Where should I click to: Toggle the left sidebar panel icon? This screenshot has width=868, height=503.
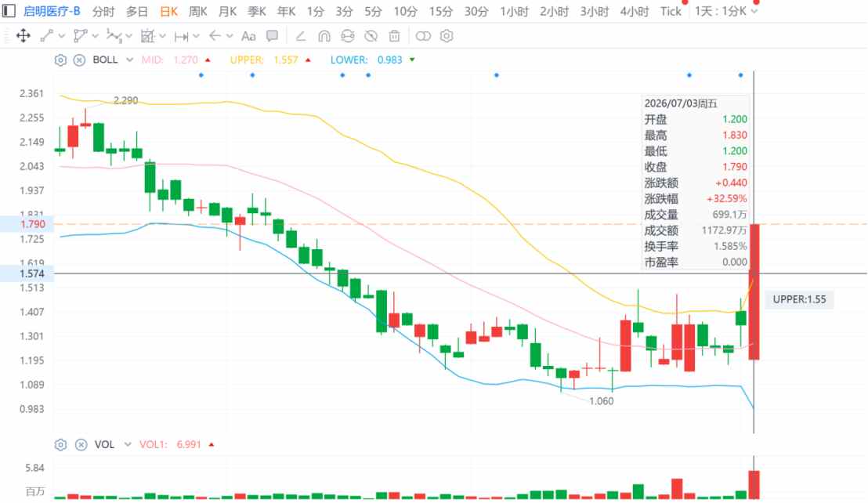click(9, 11)
